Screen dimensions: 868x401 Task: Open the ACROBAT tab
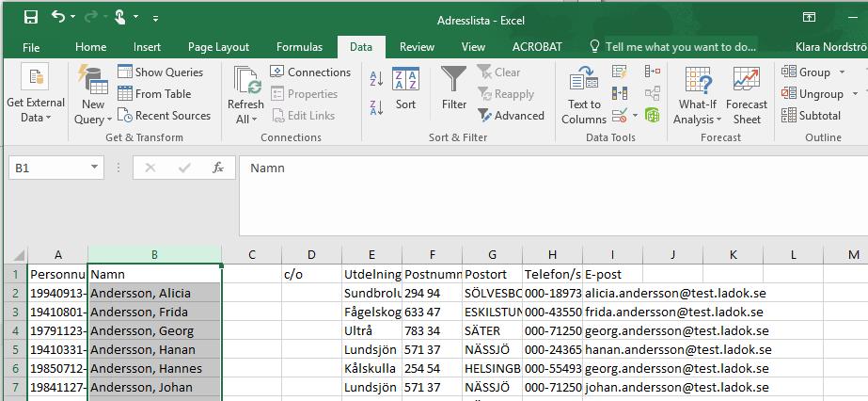537,47
